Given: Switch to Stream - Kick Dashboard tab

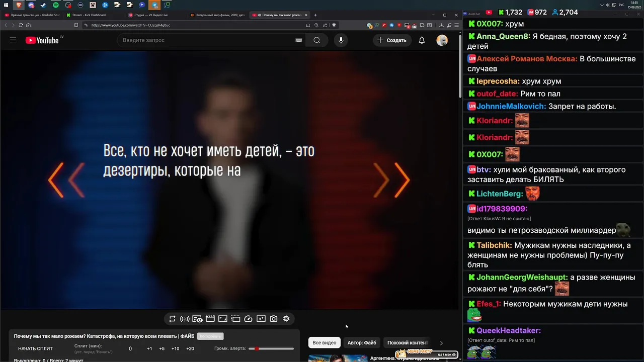Looking at the screenshot, I should pos(94,15).
